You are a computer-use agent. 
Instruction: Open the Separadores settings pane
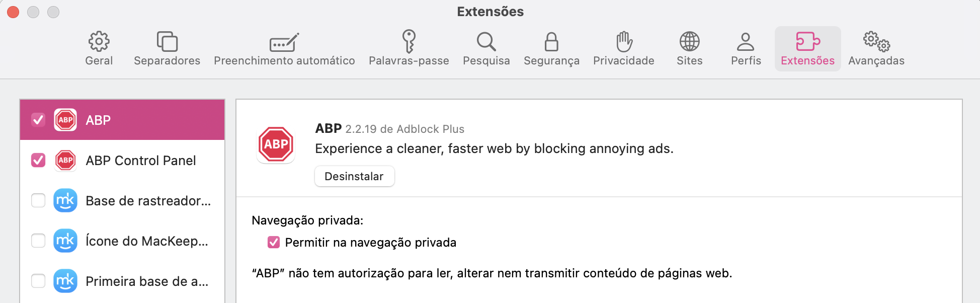[167, 48]
